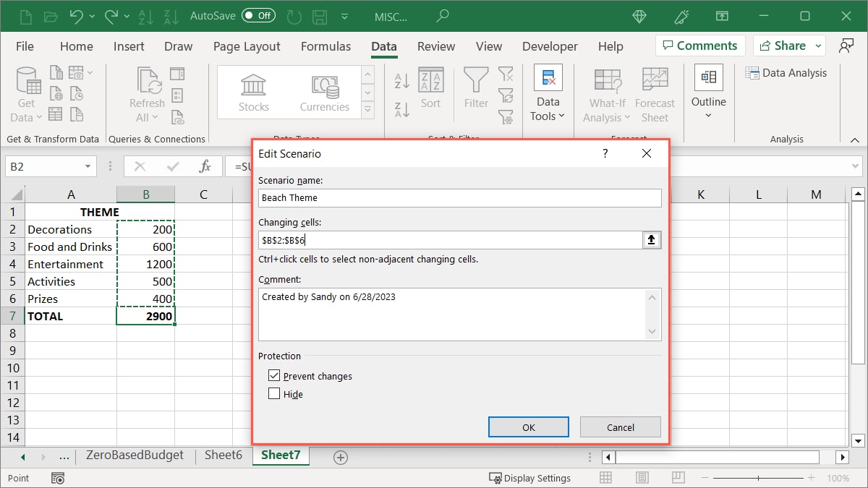This screenshot has height=488, width=868.
Task: Cancel the Edit Scenario dialog
Action: [620, 427]
